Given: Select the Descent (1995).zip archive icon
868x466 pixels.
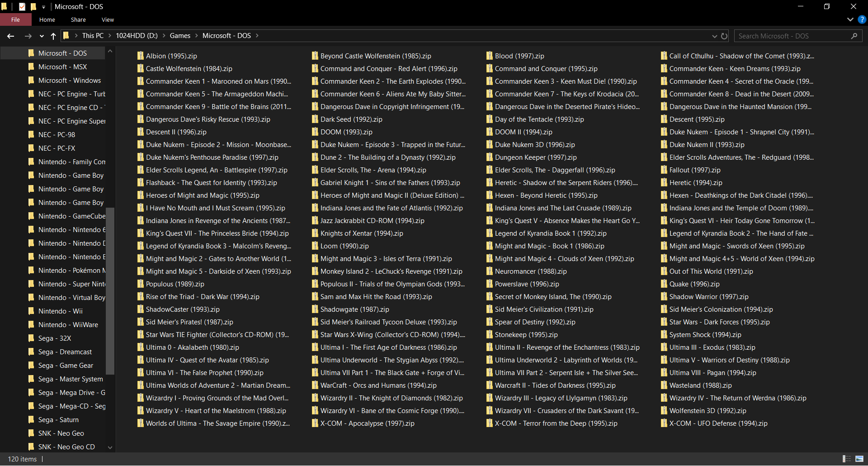Looking at the screenshot, I should click(x=664, y=119).
